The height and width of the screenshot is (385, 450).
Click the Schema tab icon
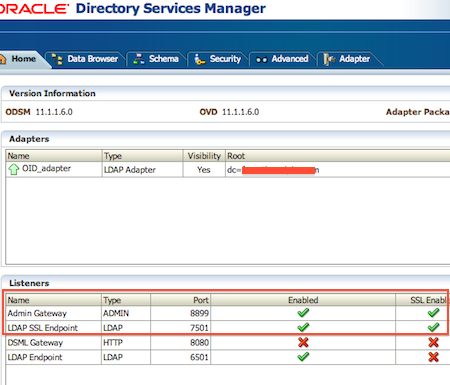pos(139,59)
